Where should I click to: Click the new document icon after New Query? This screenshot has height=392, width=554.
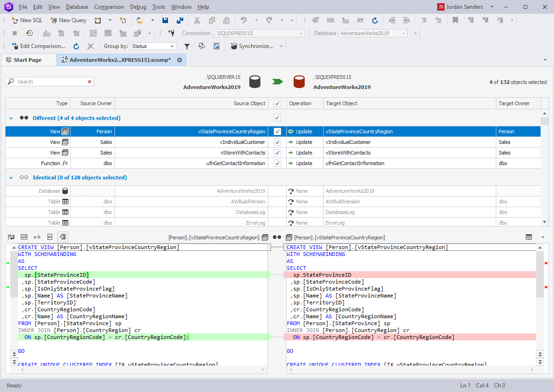(123, 20)
